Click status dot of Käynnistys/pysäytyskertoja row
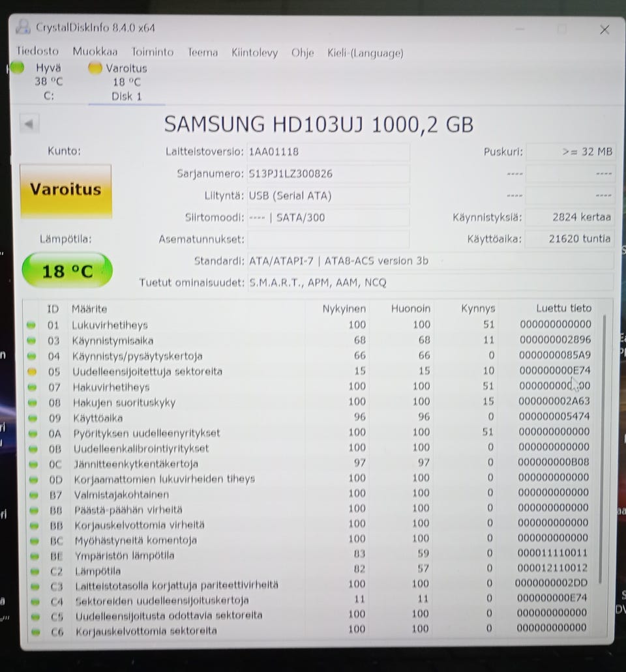The image size is (626, 672). tap(31, 356)
